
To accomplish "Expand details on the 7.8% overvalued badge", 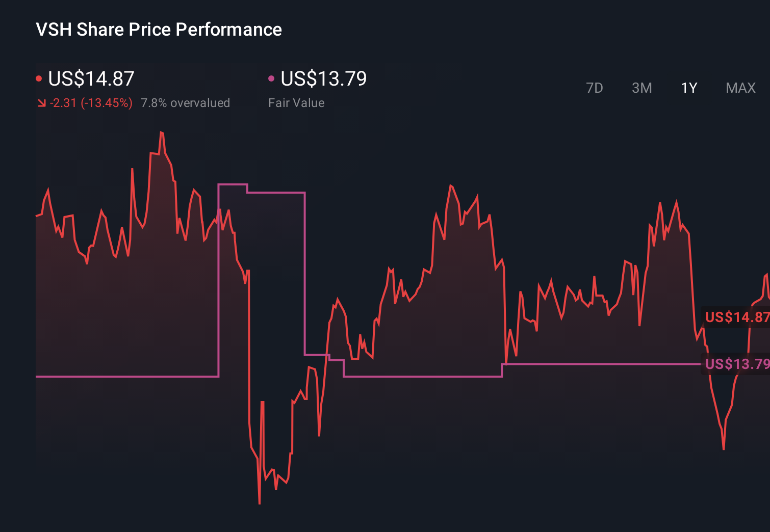I will coord(186,102).
